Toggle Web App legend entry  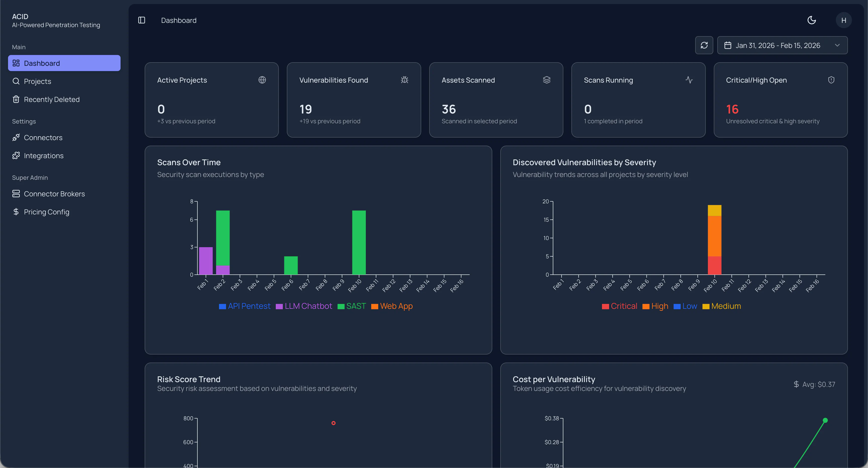coord(392,306)
